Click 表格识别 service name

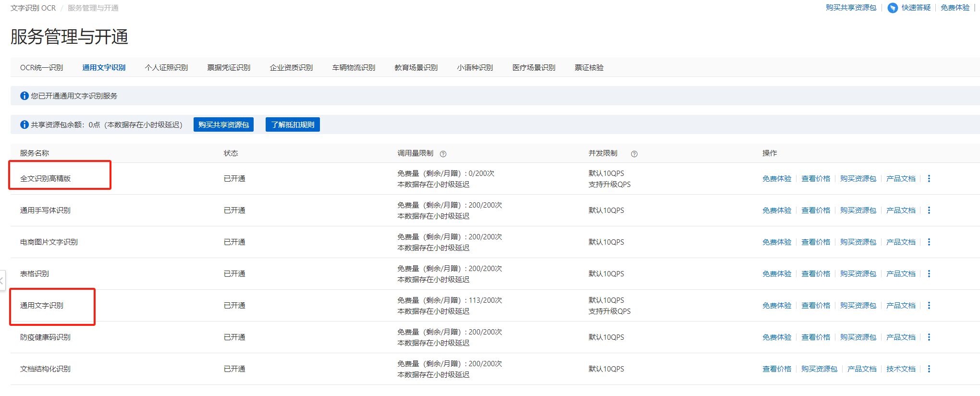(34, 273)
